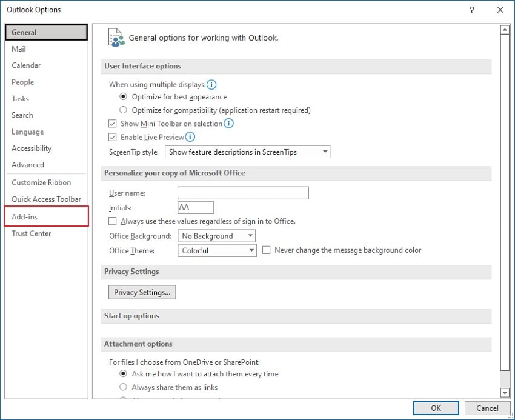Open the Customize Ribbon category

(46, 182)
